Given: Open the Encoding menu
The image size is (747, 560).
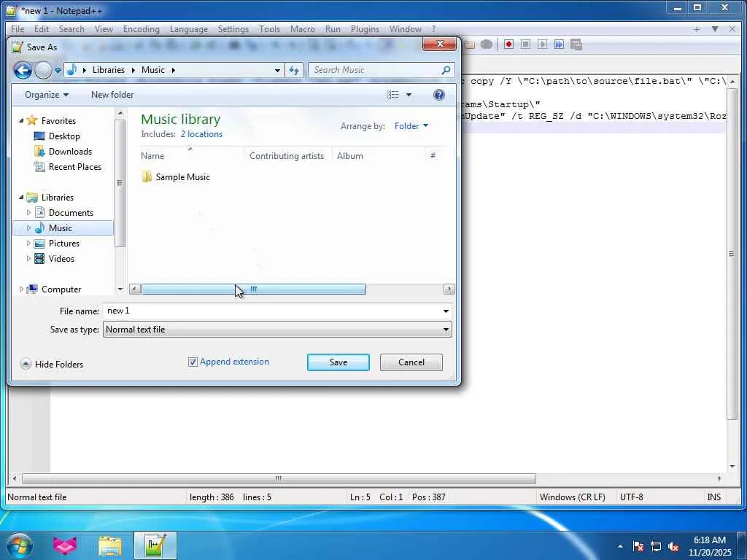Looking at the screenshot, I should tap(141, 29).
